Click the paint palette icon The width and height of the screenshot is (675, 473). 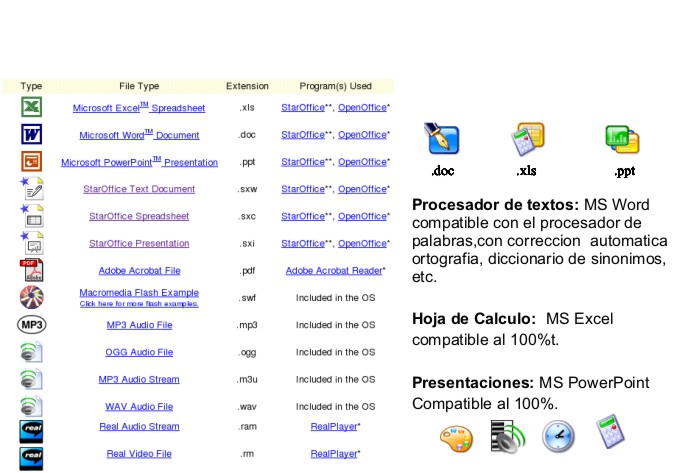[456, 439]
